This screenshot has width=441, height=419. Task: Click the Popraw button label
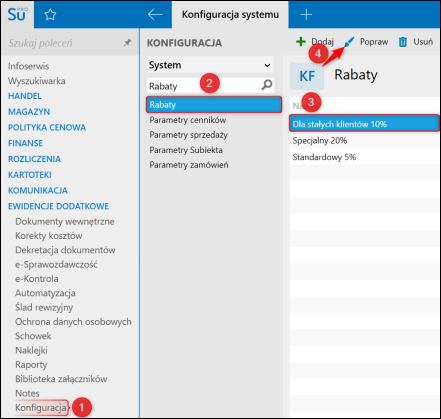click(374, 42)
